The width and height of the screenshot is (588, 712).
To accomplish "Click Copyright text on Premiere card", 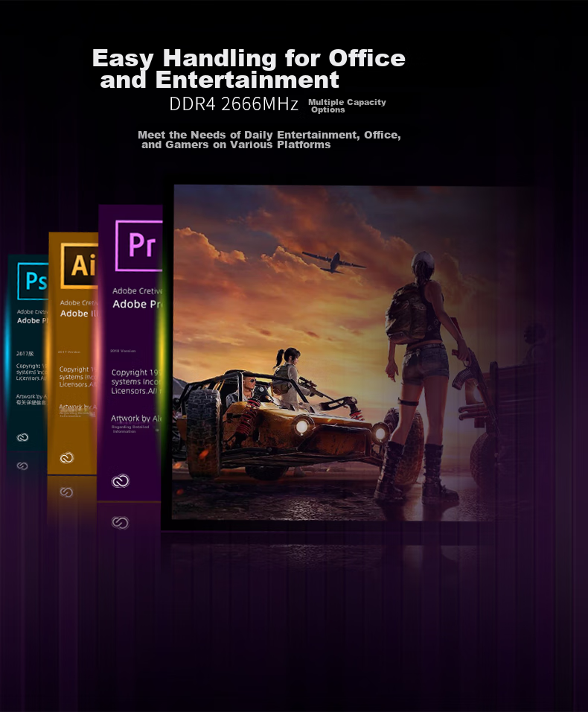I will click(136, 381).
